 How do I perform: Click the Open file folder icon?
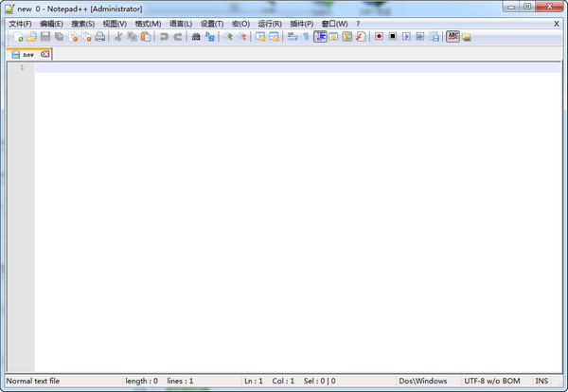pyautogui.click(x=31, y=37)
